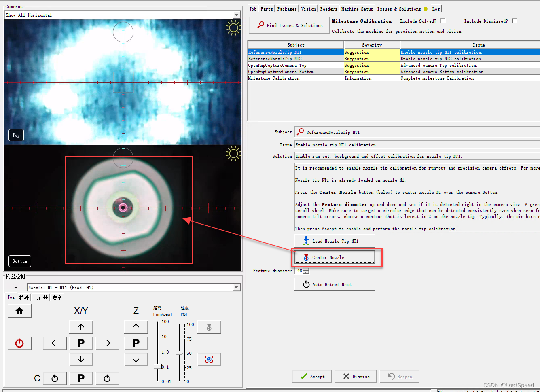Viewport: 540px width, 392px height.
Task: Switch to the Job tab
Action: click(x=253, y=9)
